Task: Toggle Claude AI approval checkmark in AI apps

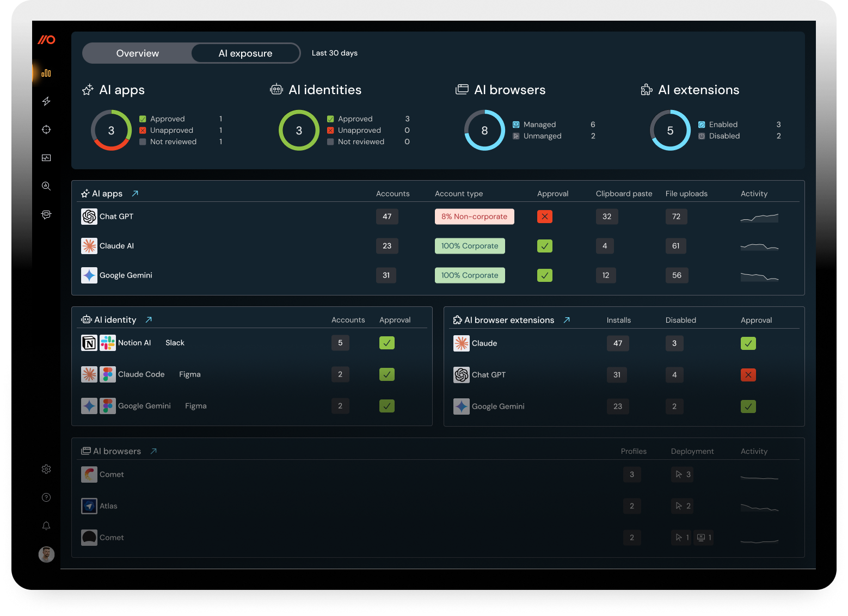Action: point(544,246)
